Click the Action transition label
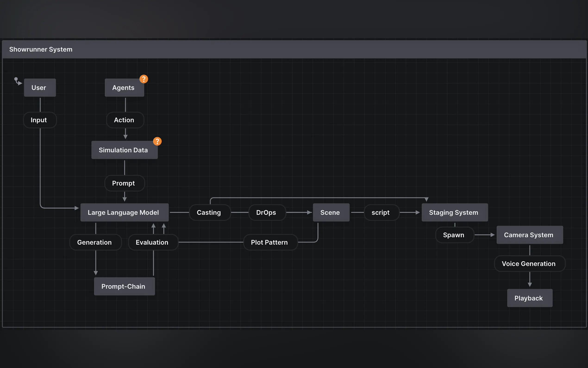 pyautogui.click(x=125, y=120)
